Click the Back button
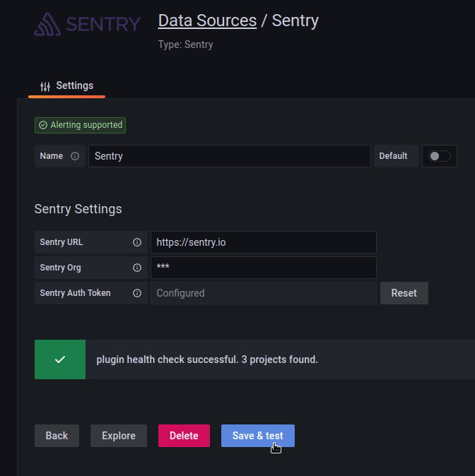This screenshot has width=475, height=476. coord(57,436)
